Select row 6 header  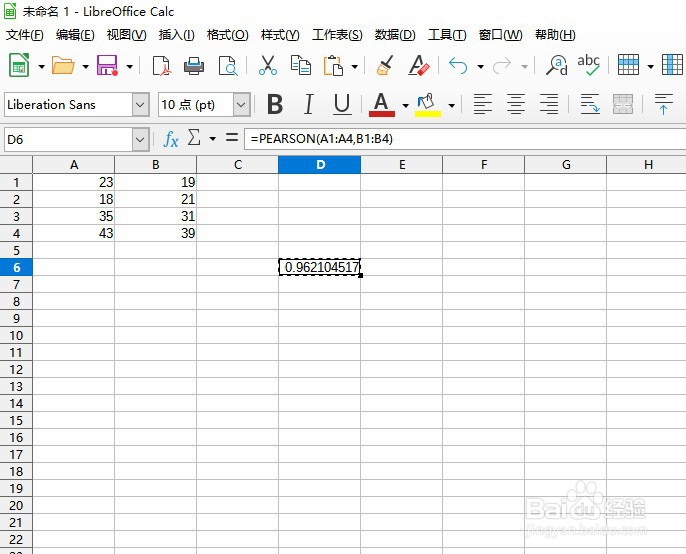click(16, 267)
